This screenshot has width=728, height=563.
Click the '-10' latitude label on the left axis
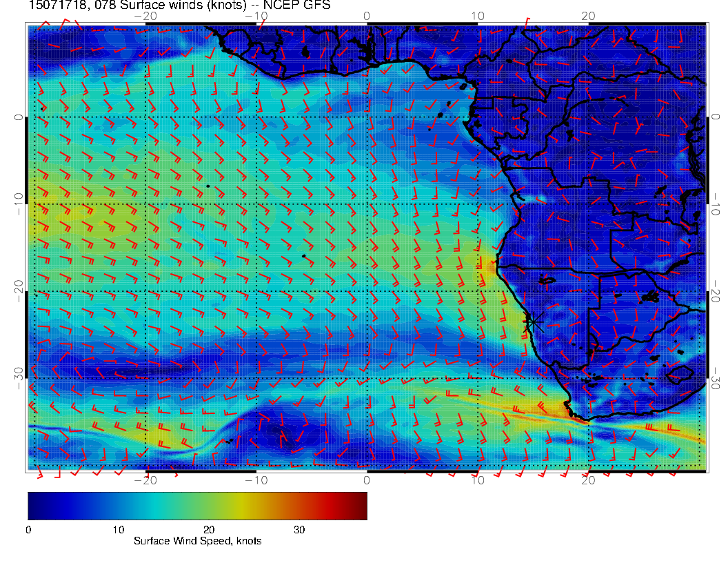[x=19, y=204]
